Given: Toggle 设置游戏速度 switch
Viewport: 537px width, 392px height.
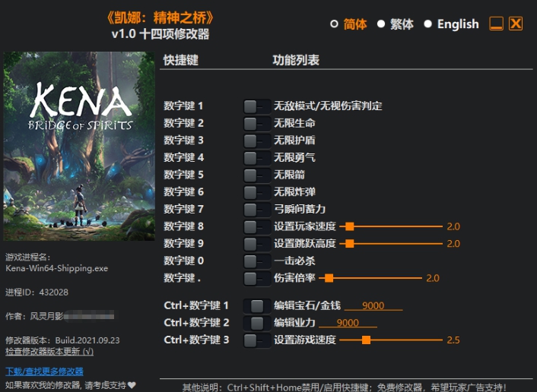Looking at the screenshot, I should coord(257,340).
